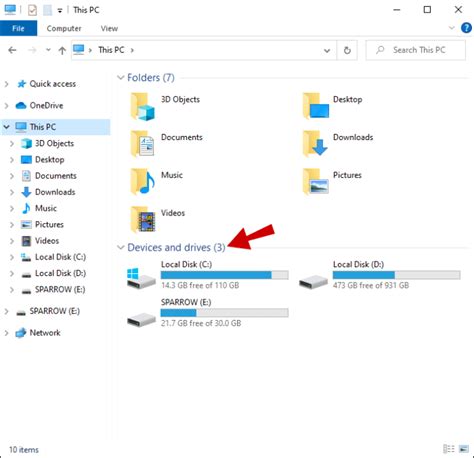Click the Local Disk (D:) usage bar
Viewport: 474px width, 458px height.
(x=397, y=275)
